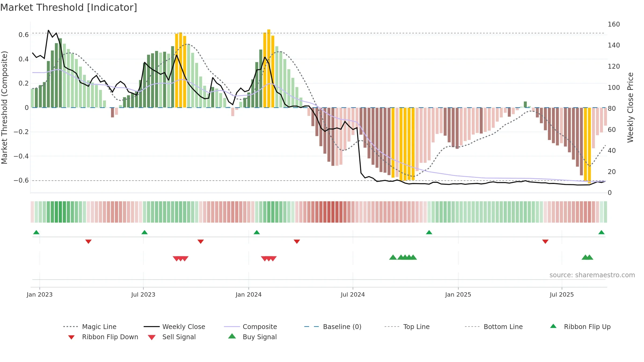
Task: Click the 100 right axis tick label
Action: (614, 88)
